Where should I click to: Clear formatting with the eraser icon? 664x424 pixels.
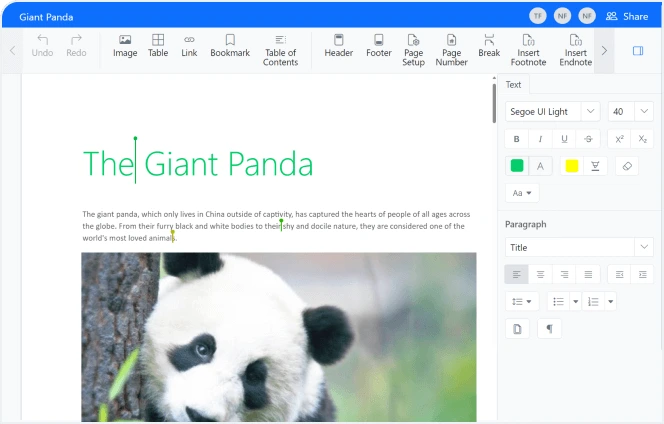coord(627,166)
